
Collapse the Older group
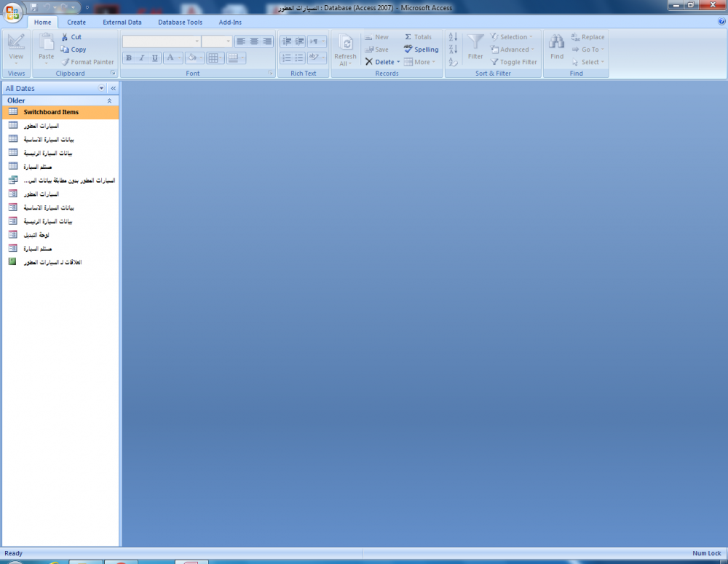tap(110, 100)
